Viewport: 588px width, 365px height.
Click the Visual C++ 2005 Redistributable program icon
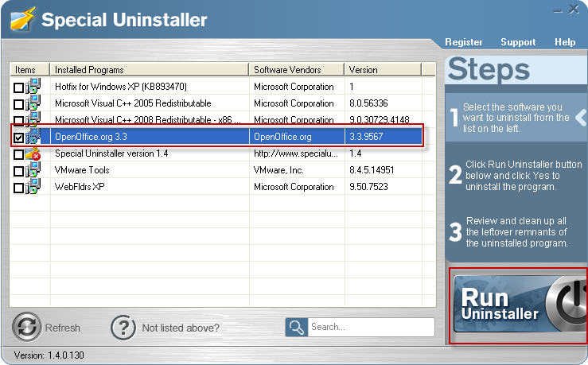33,103
